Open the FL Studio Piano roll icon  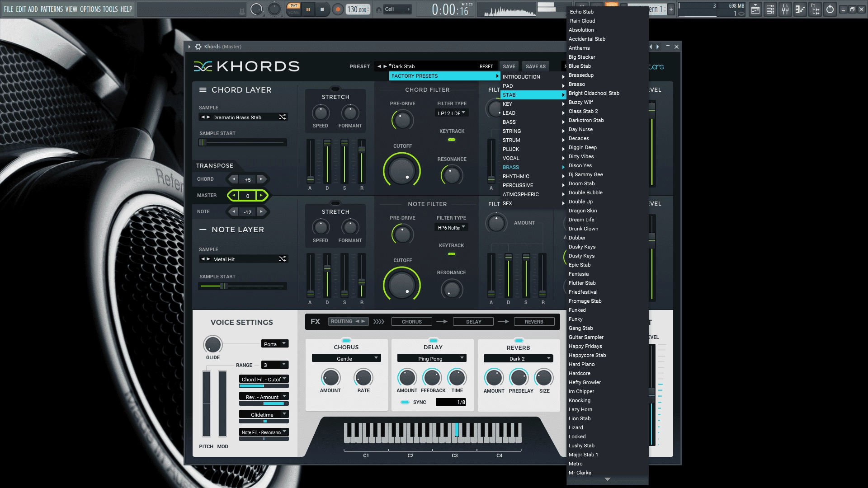coord(800,9)
